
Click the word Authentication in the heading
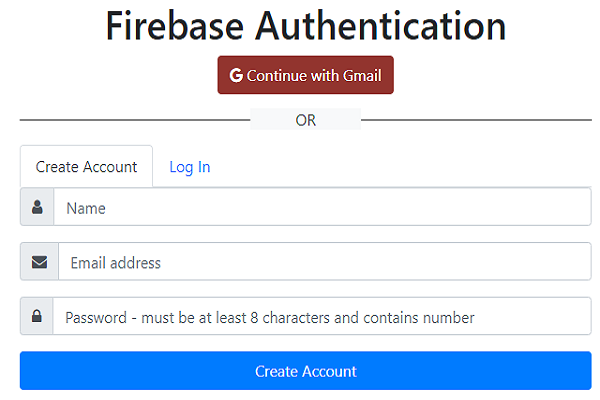381,26
